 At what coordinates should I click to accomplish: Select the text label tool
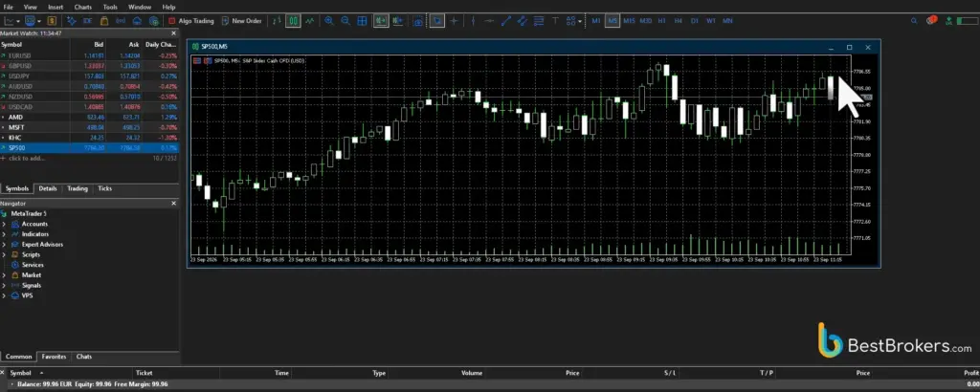(x=555, y=21)
